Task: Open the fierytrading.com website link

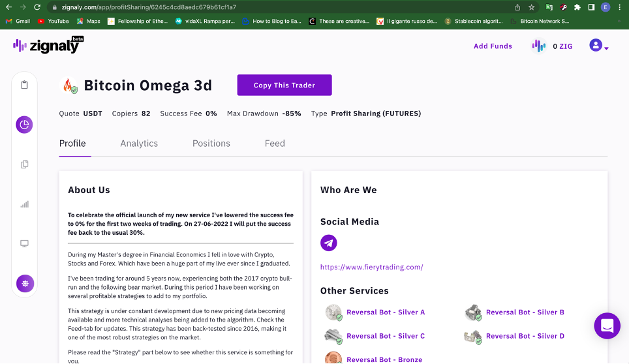Action: click(x=371, y=267)
